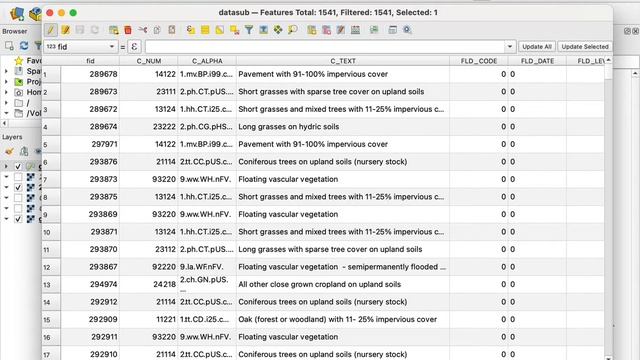The width and height of the screenshot is (640, 360).
Task: Sort by the C_TEXT column header
Action: pyautogui.click(x=343, y=61)
